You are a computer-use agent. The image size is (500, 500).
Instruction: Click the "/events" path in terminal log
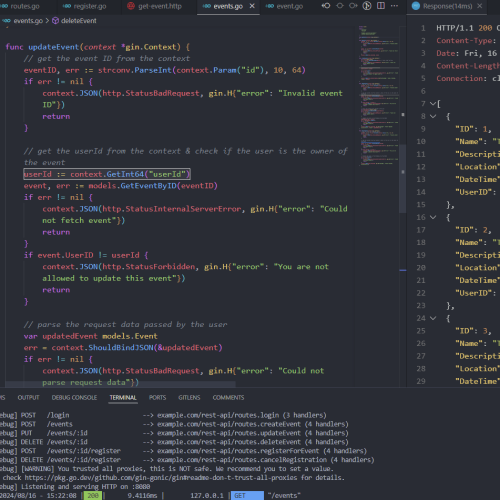tap(284, 496)
